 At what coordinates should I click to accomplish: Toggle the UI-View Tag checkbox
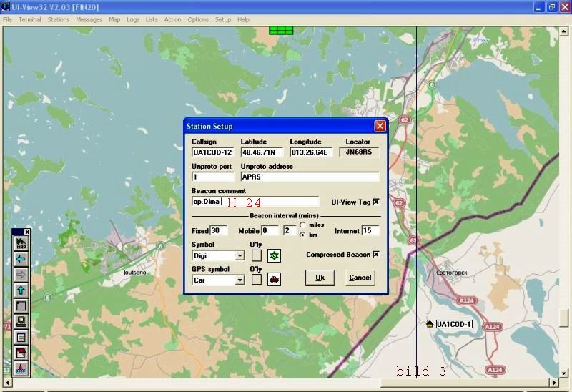click(x=376, y=202)
